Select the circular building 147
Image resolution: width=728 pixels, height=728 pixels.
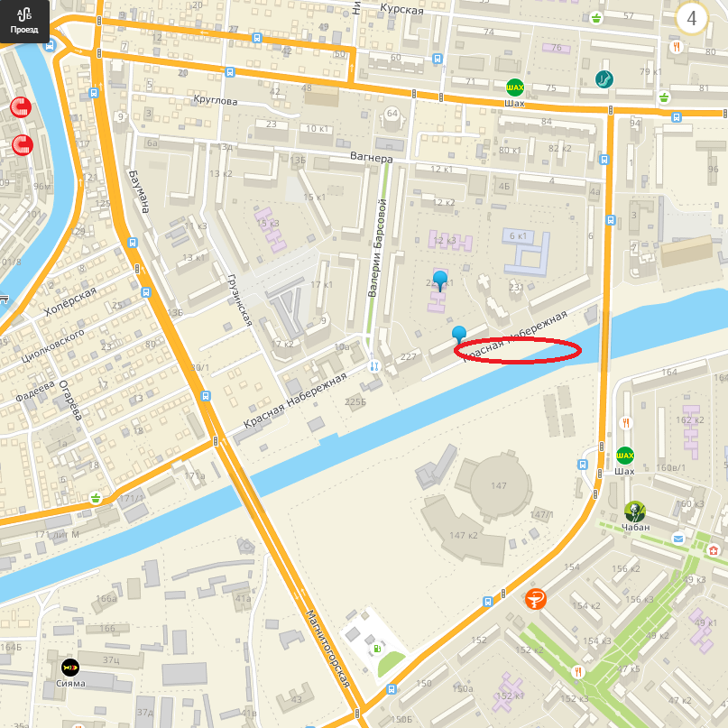pyautogui.click(x=499, y=485)
